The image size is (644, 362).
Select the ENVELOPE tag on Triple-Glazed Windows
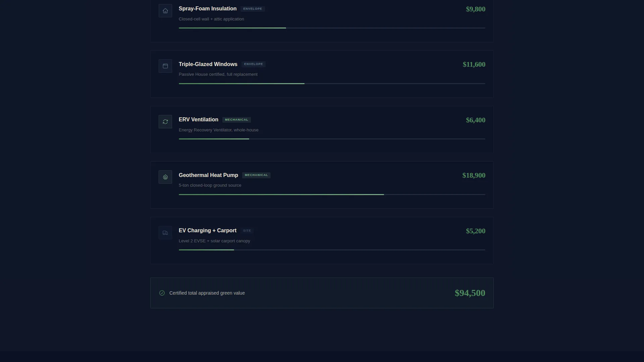pos(254,64)
